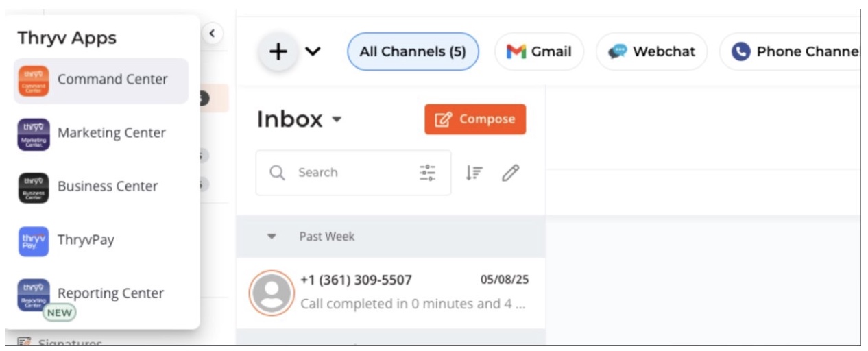The image size is (868, 351).
Task: Select the Reporting Center app icon
Action: point(34,294)
